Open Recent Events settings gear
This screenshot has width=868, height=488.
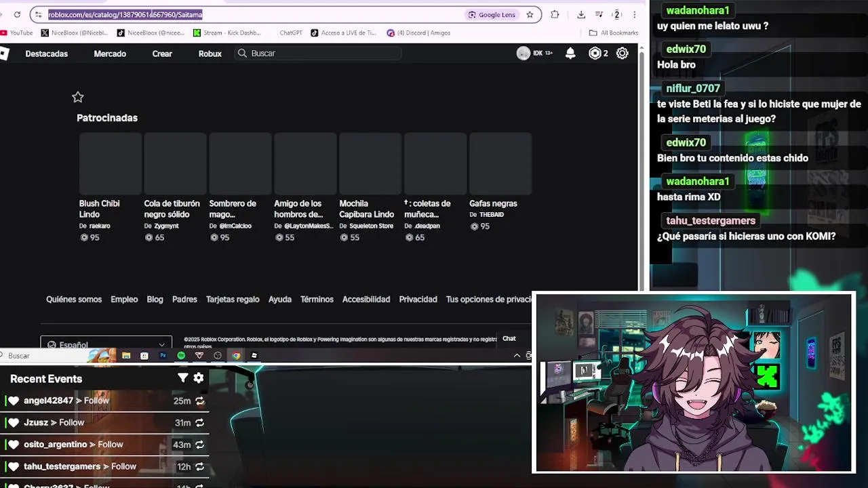click(x=199, y=378)
